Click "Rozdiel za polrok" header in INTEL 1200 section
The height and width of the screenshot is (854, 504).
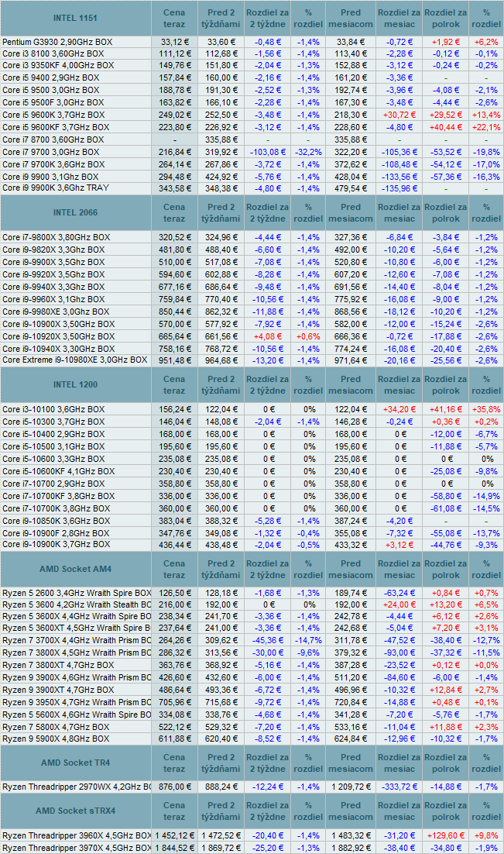[446, 384]
